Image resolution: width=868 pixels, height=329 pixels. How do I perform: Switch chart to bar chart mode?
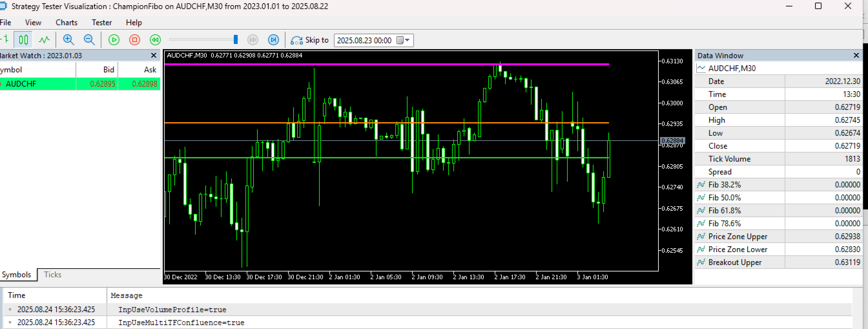tap(5, 40)
